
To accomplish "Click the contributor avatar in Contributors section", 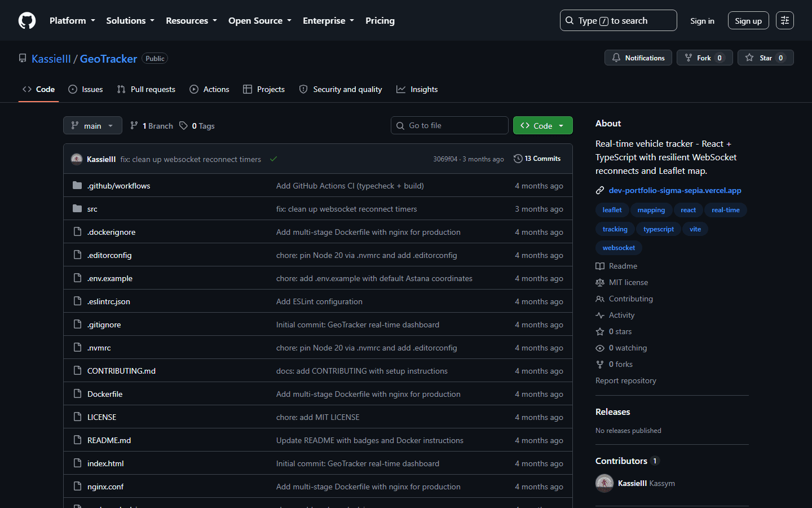I will pos(604,483).
